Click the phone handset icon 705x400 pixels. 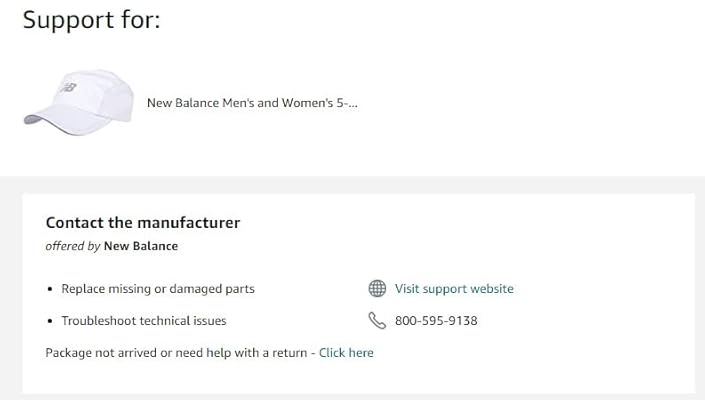pos(377,321)
